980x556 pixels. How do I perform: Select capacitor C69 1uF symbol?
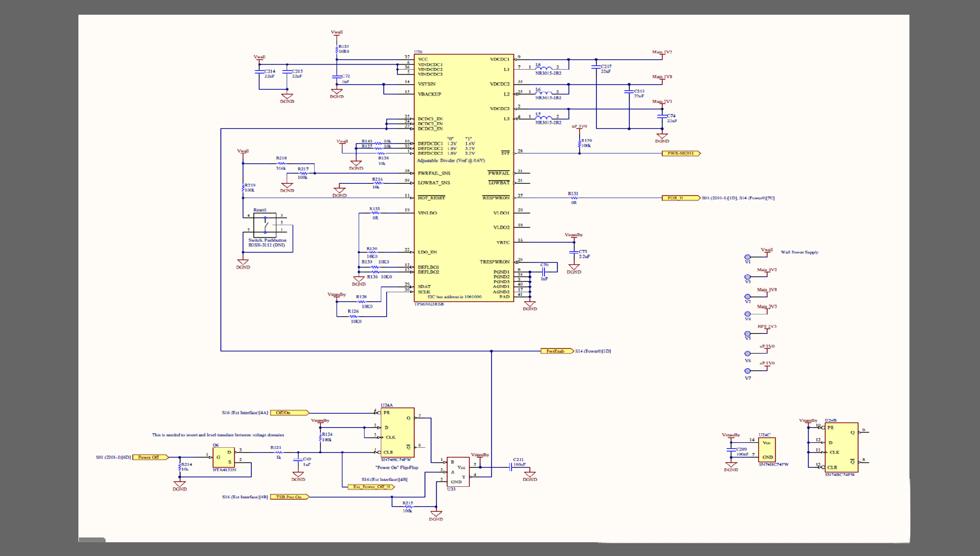[298, 460]
